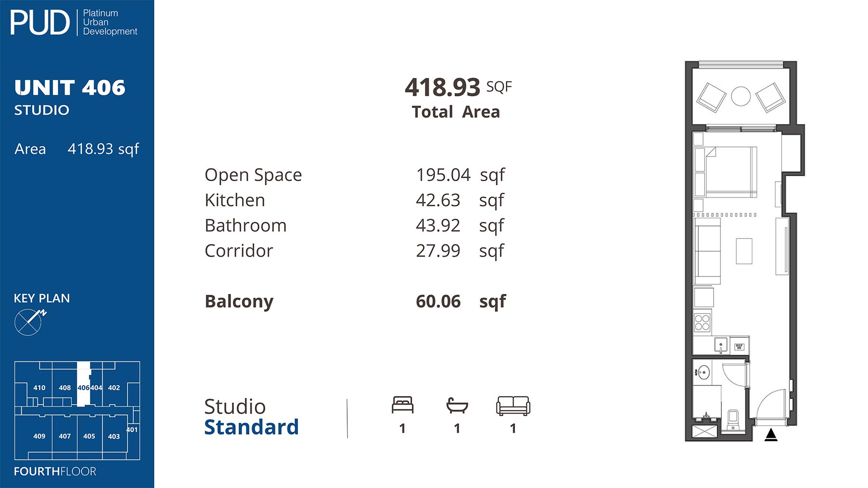Screen dimensions: 868x488
Task: Select unit 410 on the key plan
Action: point(39,388)
